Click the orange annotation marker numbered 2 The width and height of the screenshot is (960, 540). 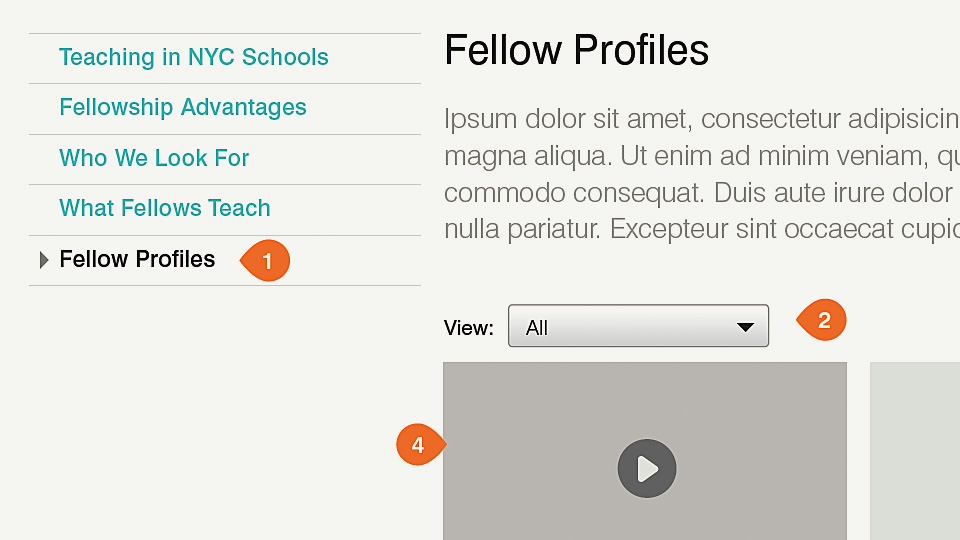coord(823,320)
